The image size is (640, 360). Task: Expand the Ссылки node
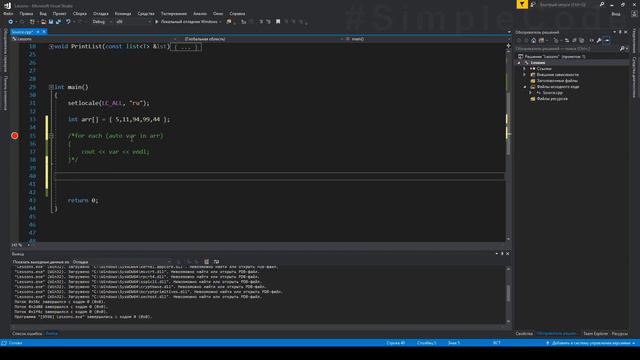pos(525,69)
